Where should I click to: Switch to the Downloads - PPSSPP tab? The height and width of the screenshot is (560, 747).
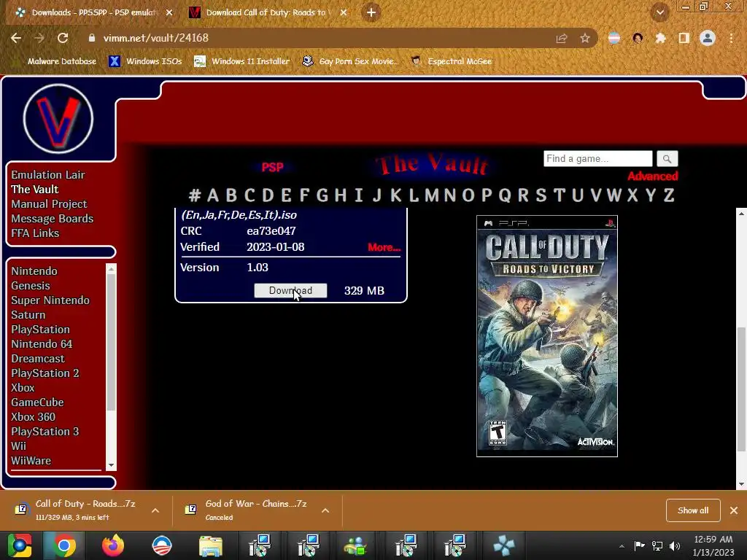tap(94, 12)
